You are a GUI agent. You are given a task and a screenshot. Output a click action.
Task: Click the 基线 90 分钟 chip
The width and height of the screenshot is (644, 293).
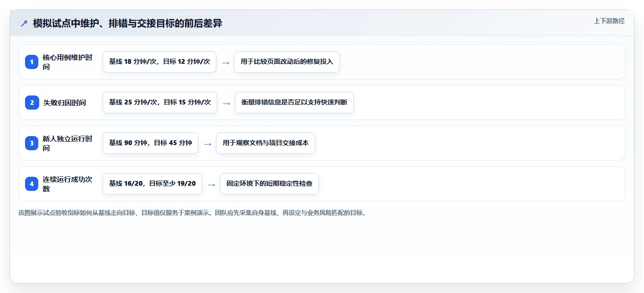150,143
